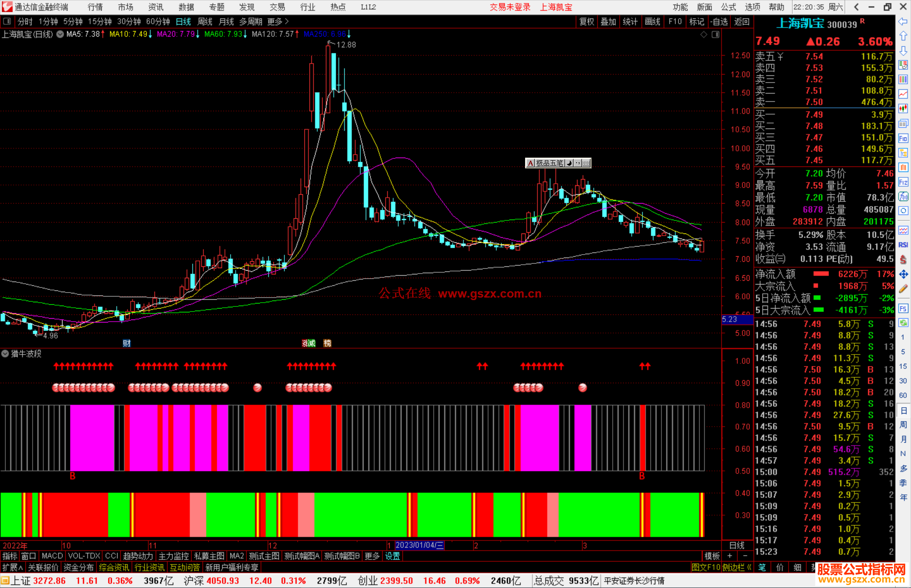
Task: Select the pencil drawing tool icon
Action: 903,289
